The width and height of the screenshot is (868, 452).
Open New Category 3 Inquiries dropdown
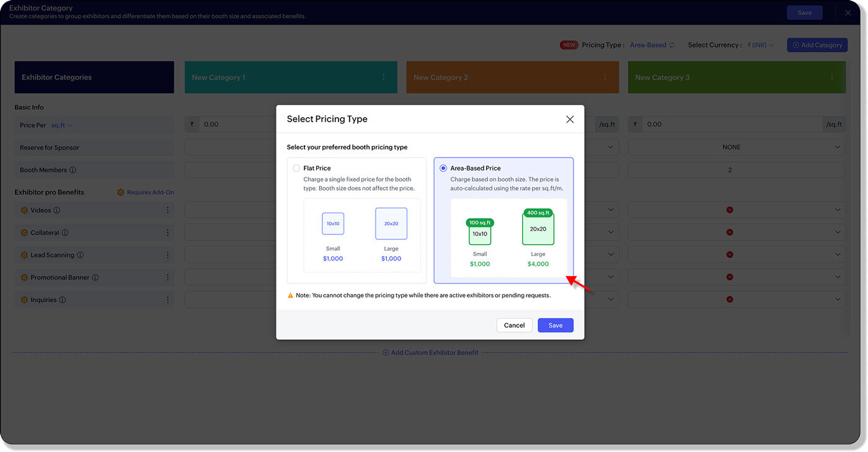(737, 299)
